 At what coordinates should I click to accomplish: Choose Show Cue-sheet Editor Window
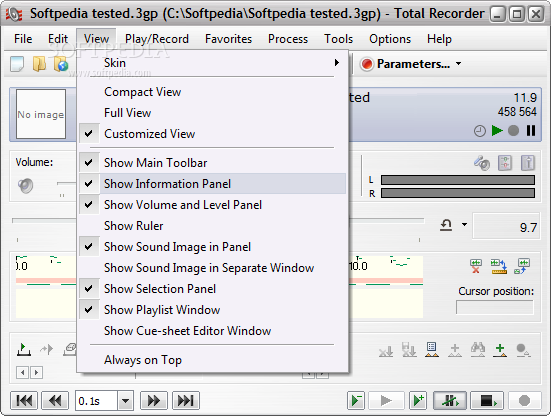212,331
